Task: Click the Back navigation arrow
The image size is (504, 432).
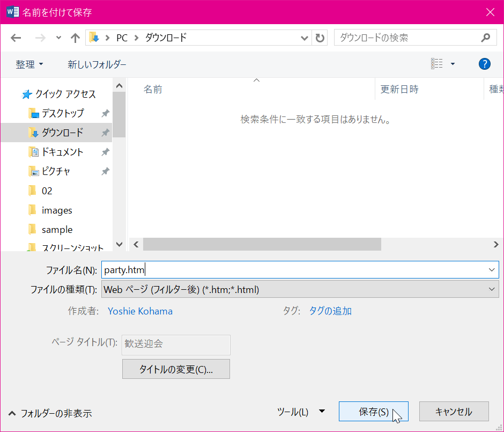Action: pyautogui.click(x=16, y=38)
